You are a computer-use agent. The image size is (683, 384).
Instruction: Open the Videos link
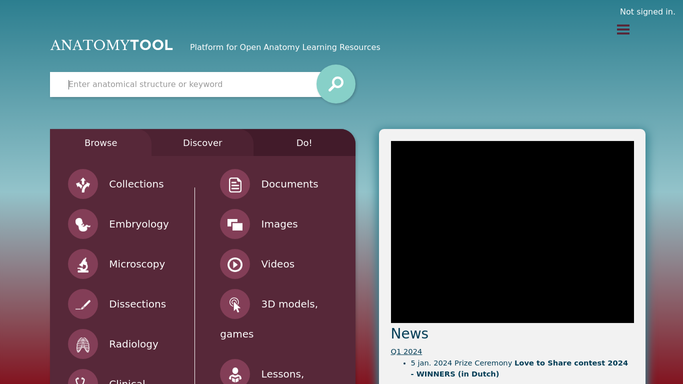(277, 264)
